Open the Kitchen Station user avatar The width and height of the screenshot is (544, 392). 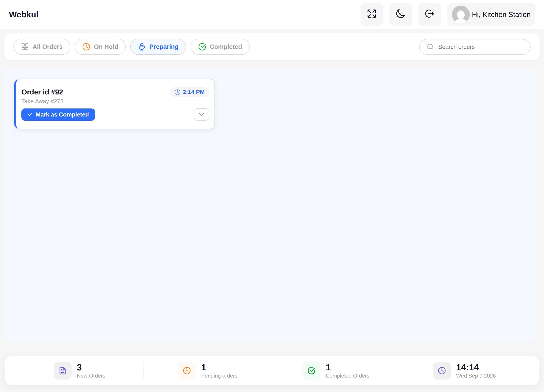point(461,14)
